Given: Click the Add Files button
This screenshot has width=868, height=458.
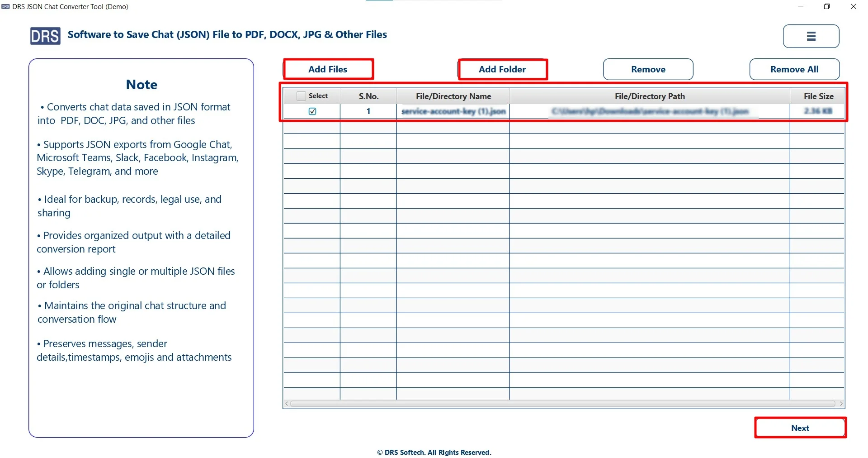Looking at the screenshot, I should pyautogui.click(x=328, y=69).
